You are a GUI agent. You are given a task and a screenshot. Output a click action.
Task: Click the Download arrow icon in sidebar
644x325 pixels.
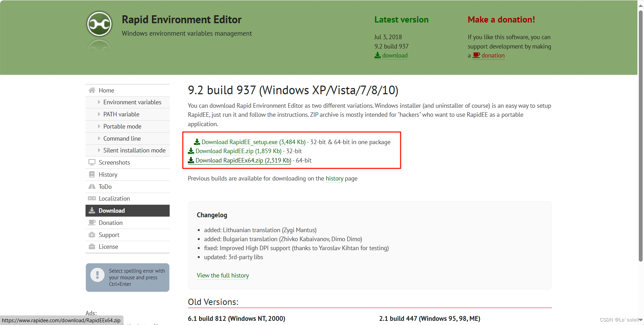coord(92,211)
